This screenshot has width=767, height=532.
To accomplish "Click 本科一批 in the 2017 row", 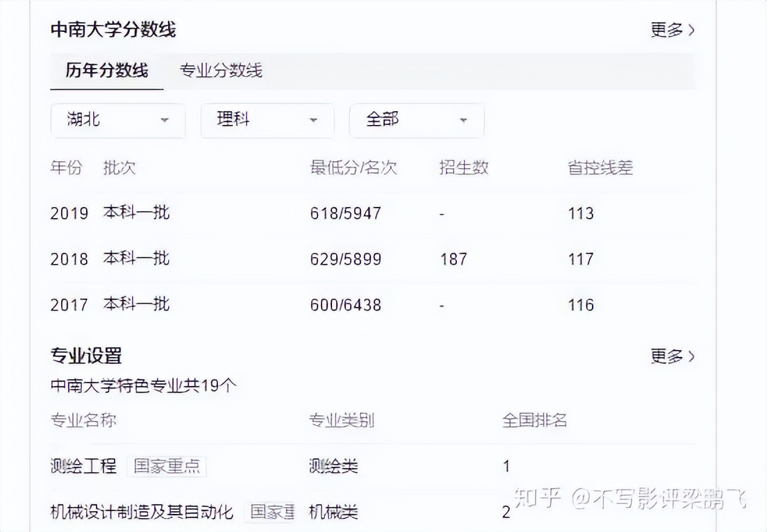I will click(136, 304).
